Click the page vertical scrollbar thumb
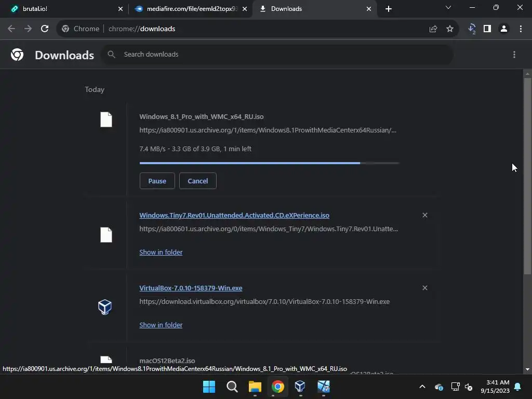The image size is (532, 399). tap(527, 176)
